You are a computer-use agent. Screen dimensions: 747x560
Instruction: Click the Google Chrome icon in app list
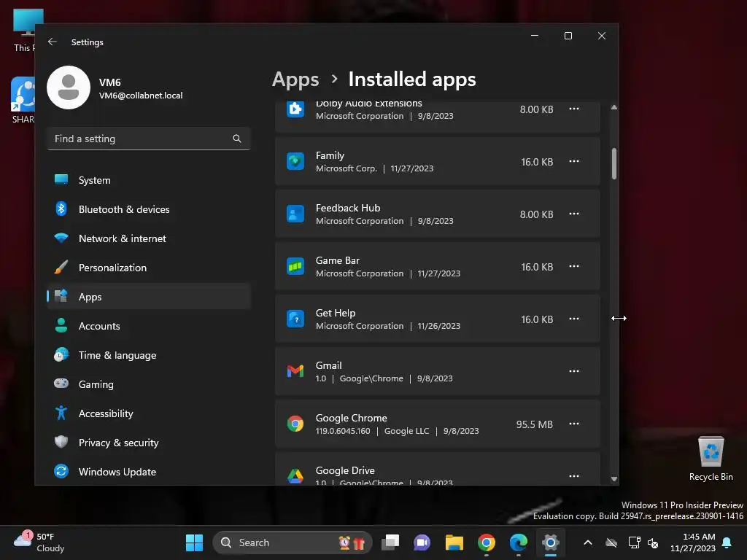pos(295,424)
